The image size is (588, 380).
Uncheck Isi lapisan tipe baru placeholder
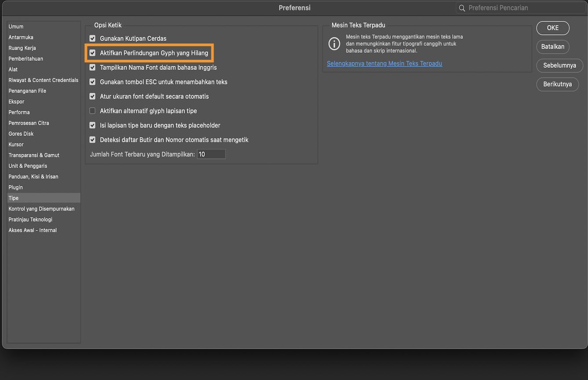(92, 125)
